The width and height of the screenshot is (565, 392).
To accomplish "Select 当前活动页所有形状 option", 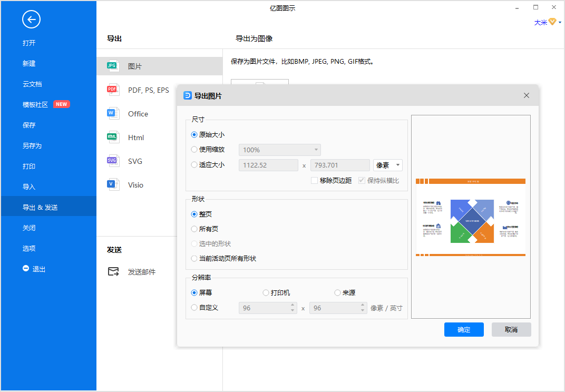I will point(194,259).
